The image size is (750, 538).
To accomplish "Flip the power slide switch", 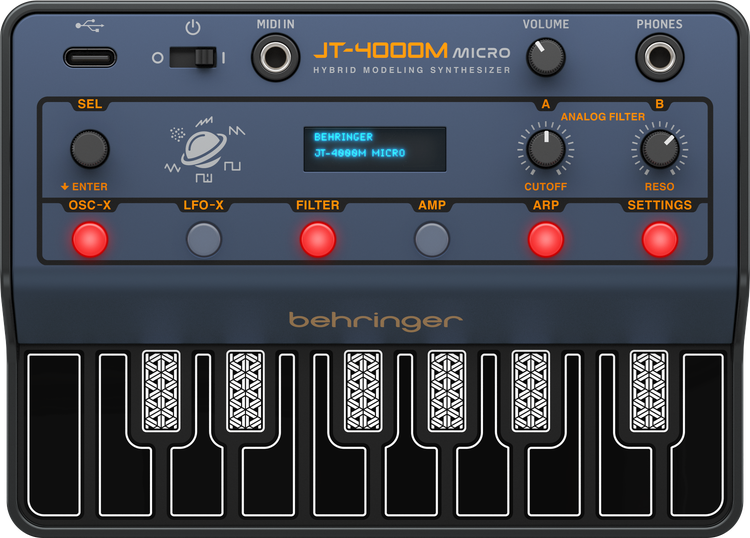I will pyautogui.click(x=193, y=57).
